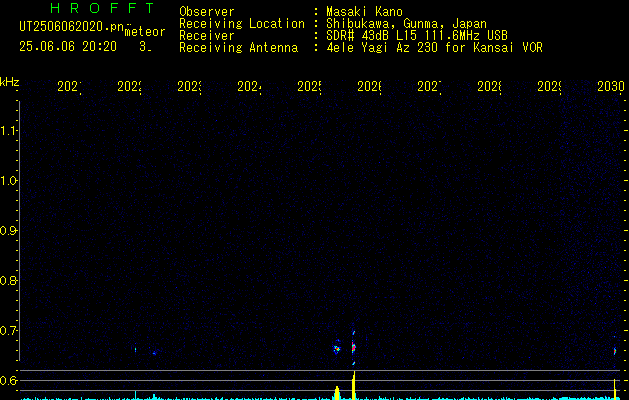Click the tallest yellow power peak
Image resolution: width=629 pixels, height=400 pixels.
tap(354, 385)
